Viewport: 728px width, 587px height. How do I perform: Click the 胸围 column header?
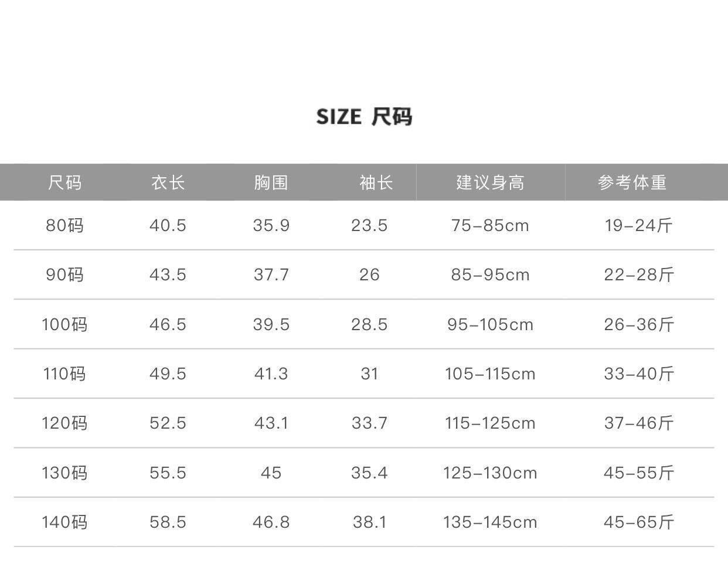click(x=271, y=182)
